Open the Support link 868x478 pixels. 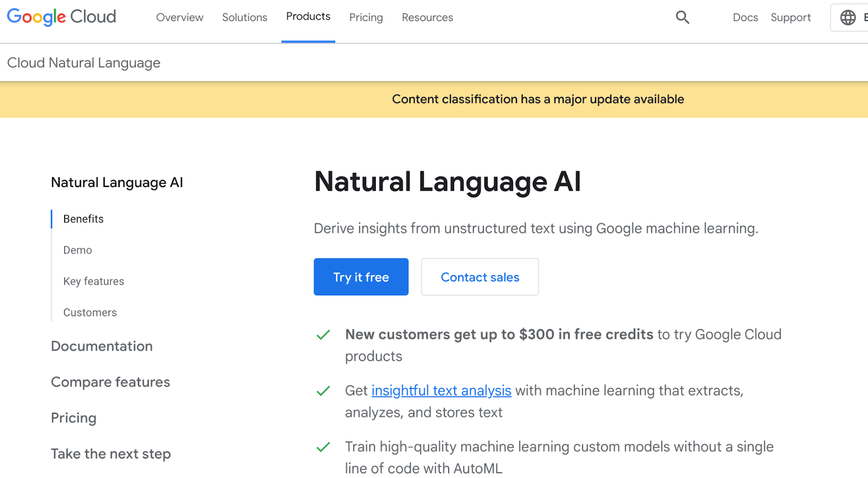click(x=790, y=17)
